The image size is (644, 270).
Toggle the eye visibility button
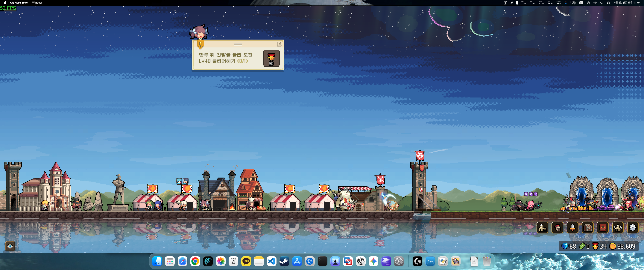10,246
